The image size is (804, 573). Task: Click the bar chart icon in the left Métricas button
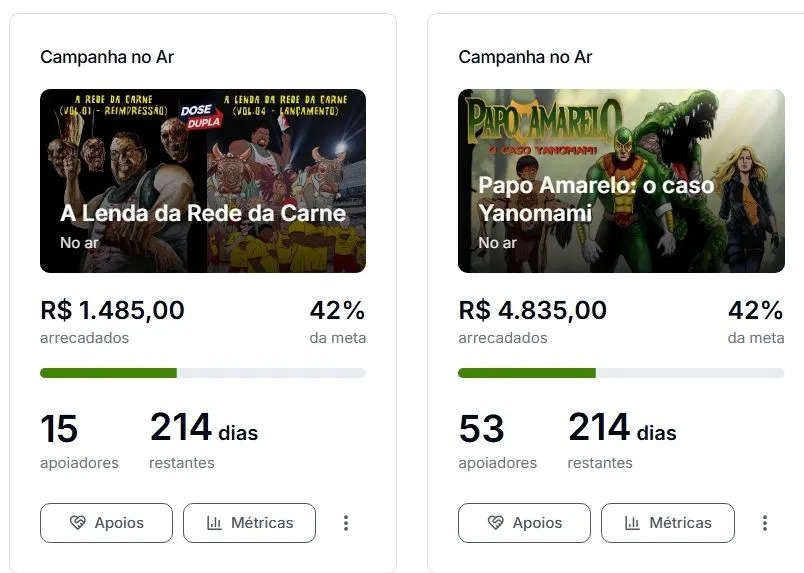pyautogui.click(x=214, y=523)
